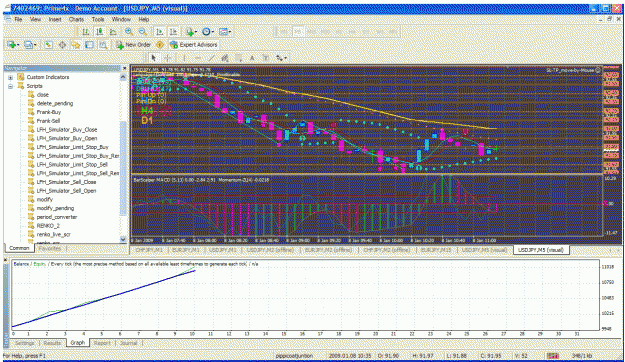This screenshot has height=362, width=625.
Task: Click Navigator scrollbar down arrow
Action: 123,239
